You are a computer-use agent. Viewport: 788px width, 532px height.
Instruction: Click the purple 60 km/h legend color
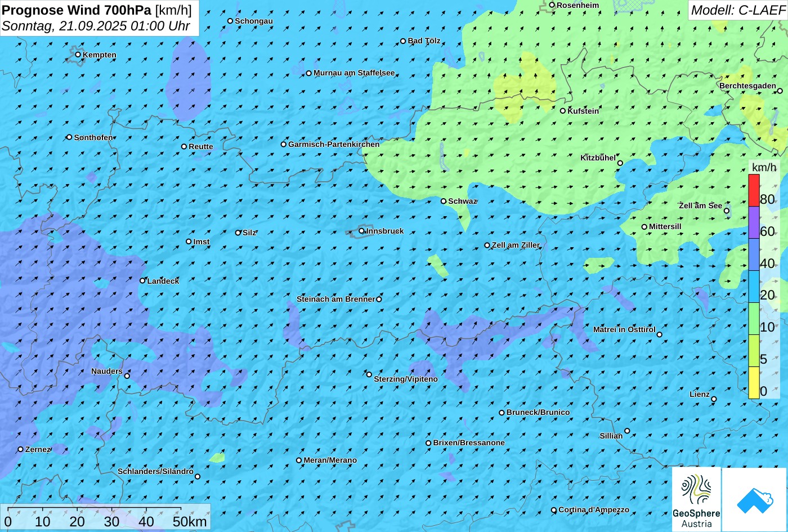[754, 223]
